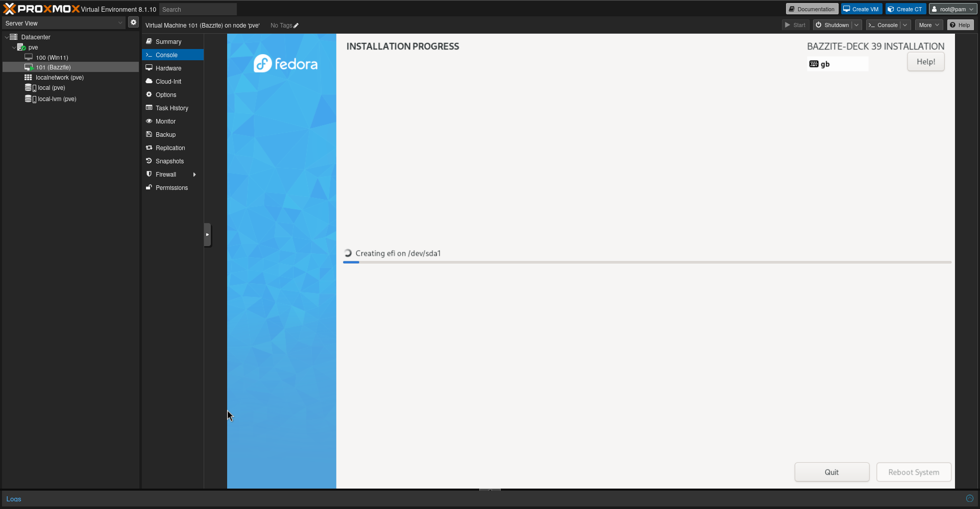Click the Quit button in installer
Viewport: 980px width, 509px height.
pos(832,472)
